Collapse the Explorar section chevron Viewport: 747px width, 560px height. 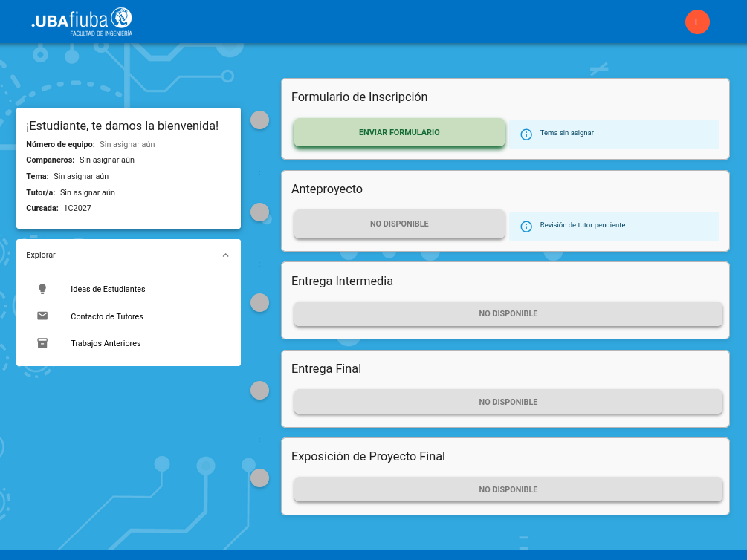pyautogui.click(x=226, y=255)
